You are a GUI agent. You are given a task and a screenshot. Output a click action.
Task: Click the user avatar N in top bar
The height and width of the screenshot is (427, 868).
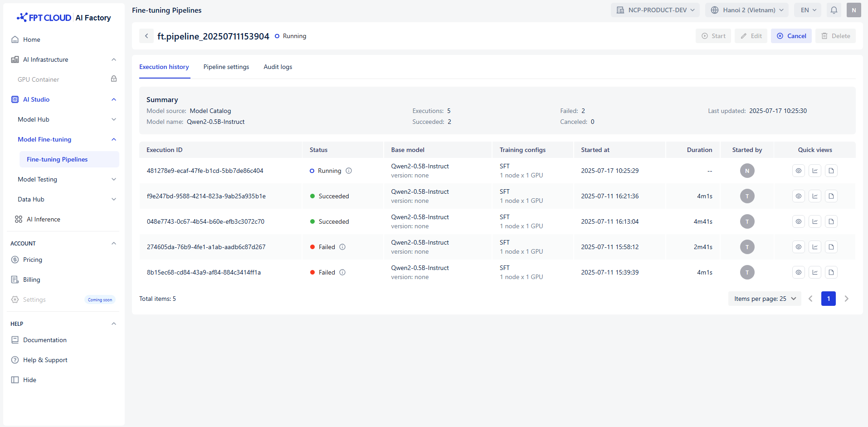pos(853,10)
